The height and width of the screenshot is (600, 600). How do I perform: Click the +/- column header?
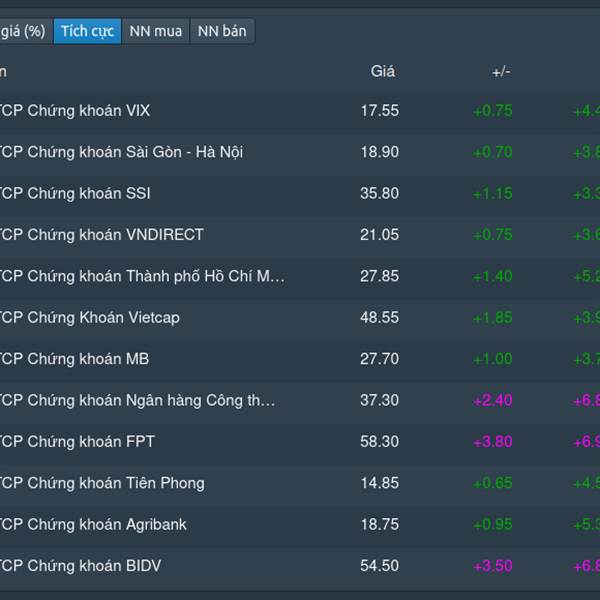501,72
